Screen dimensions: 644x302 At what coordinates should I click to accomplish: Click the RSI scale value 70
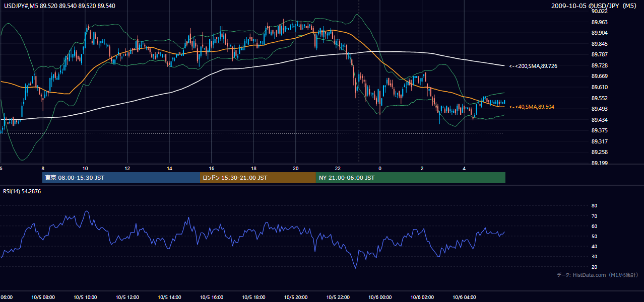pyautogui.click(x=594, y=216)
